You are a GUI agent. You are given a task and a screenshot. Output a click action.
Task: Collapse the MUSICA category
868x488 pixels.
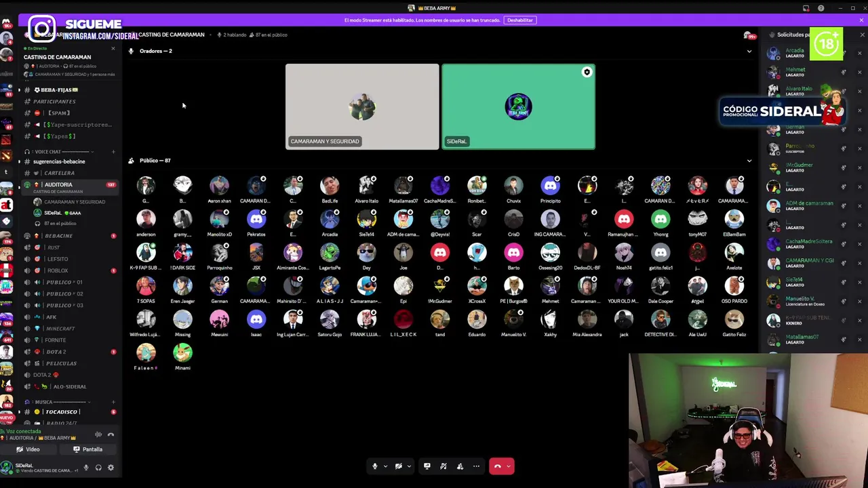(58, 402)
